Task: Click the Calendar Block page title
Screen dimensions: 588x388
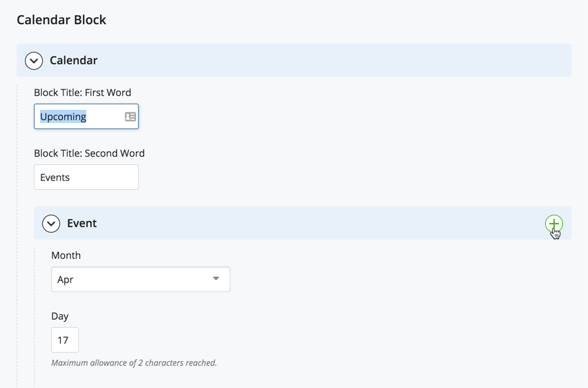Action: point(61,20)
